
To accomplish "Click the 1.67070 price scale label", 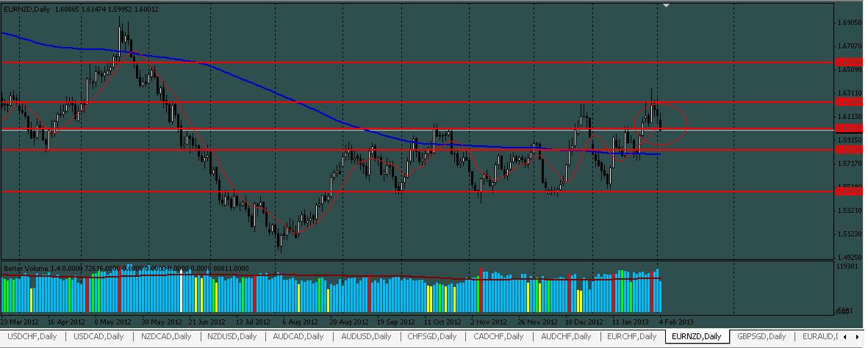I will (x=850, y=46).
